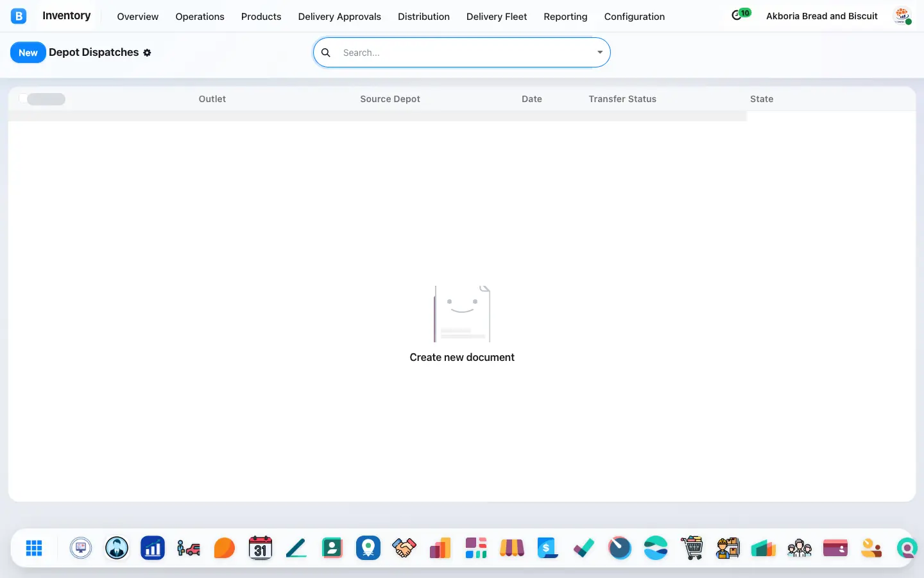Open the Delivery Approvals menu
The height and width of the screenshot is (578, 924).
pos(339,17)
